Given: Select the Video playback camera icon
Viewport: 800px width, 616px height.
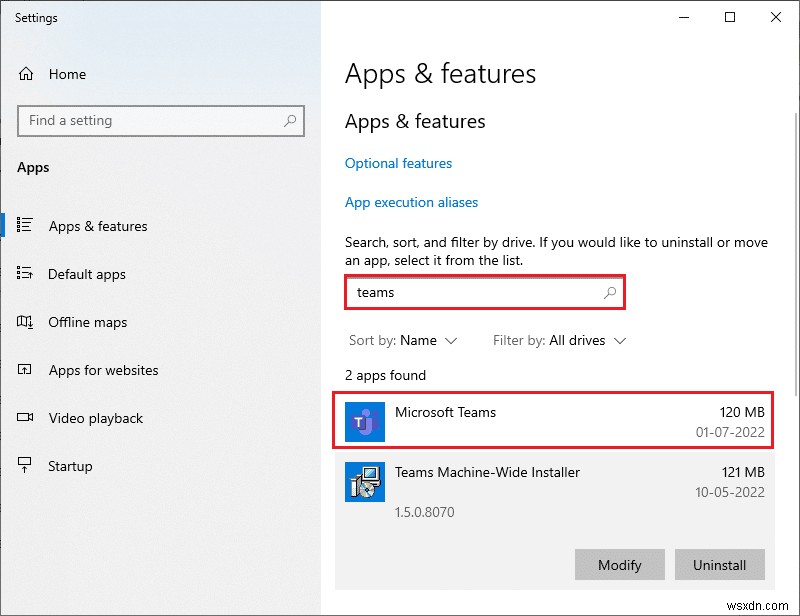Looking at the screenshot, I should click(25, 418).
